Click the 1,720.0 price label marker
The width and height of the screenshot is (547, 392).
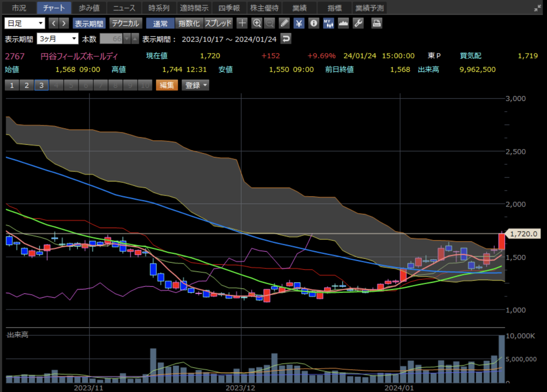pos(523,234)
